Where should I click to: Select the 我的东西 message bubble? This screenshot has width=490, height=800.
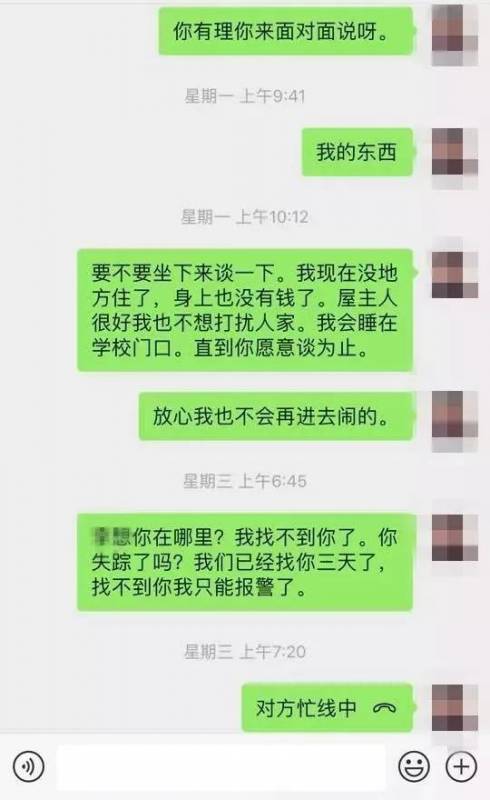coord(357,152)
